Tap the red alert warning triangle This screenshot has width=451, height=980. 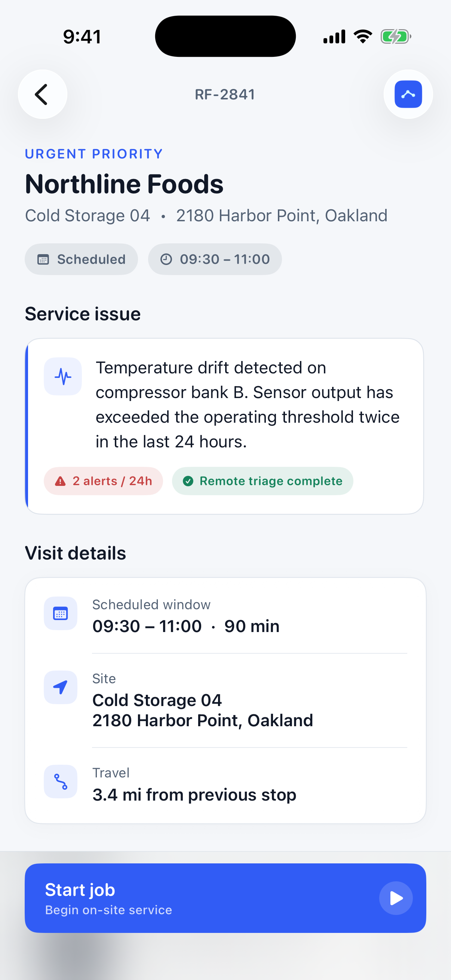coord(60,481)
